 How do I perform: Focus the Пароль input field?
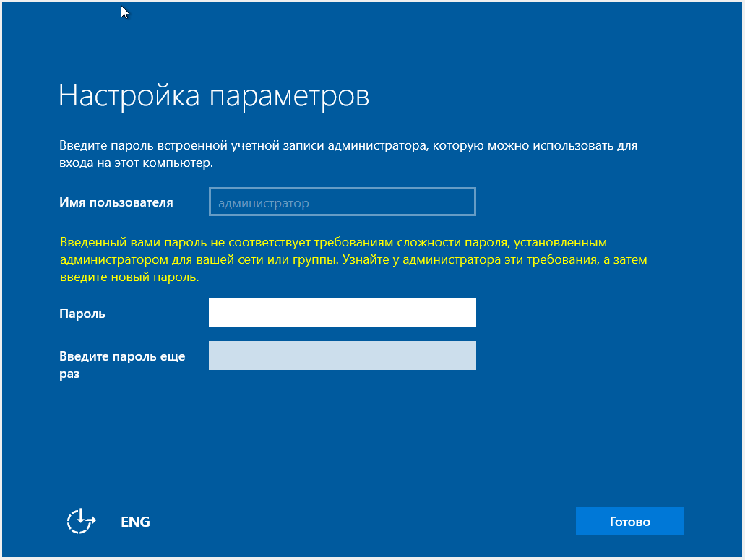[342, 313]
